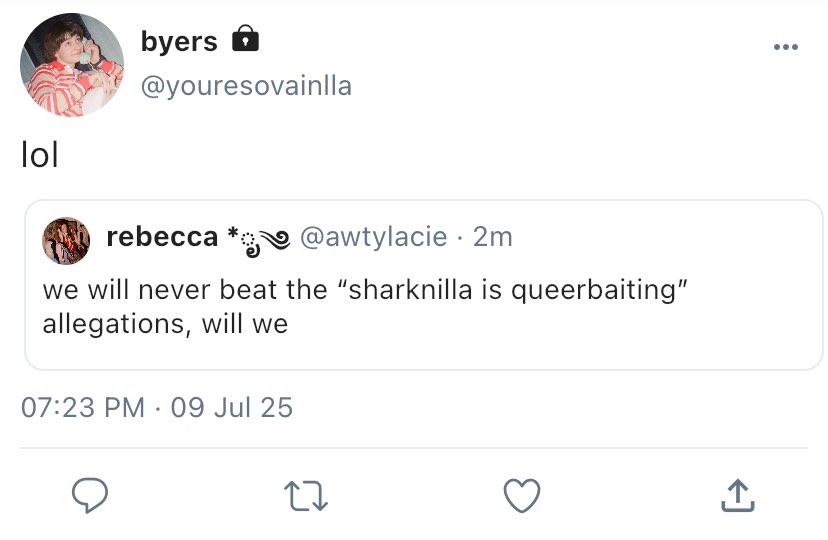Viewport: 828px width, 540px height.
Task: Click the byers display name
Action: pos(179,42)
